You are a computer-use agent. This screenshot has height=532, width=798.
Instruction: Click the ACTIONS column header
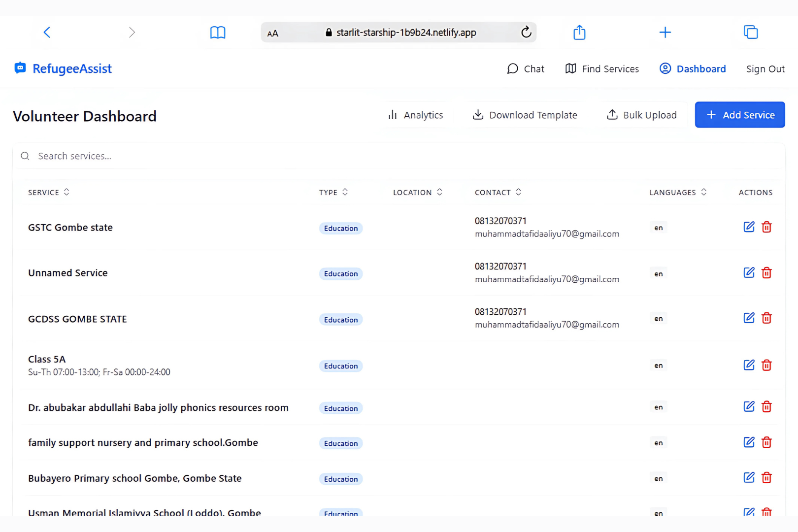click(756, 192)
